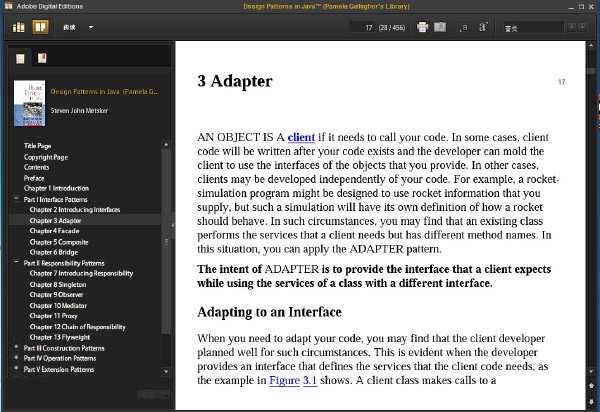Jump to Chapter 1 Introduction
600x412 pixels.
pyautogui.click(x=56, y=188)
